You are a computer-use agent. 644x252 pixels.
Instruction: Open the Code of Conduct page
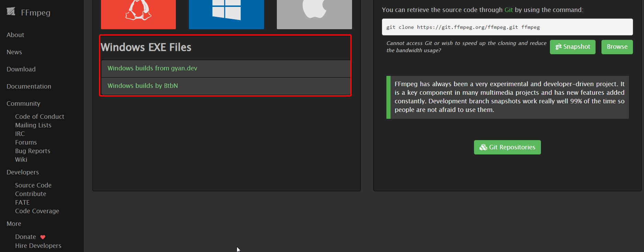tap(39, 117)
